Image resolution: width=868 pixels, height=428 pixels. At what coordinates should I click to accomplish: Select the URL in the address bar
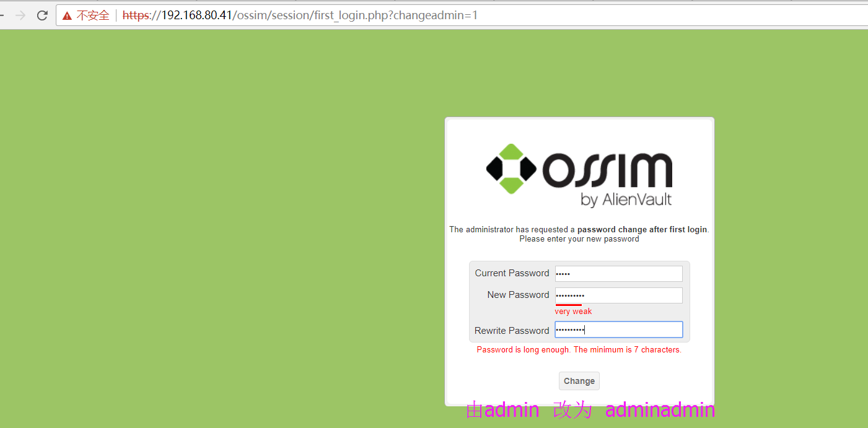(300, 15)
